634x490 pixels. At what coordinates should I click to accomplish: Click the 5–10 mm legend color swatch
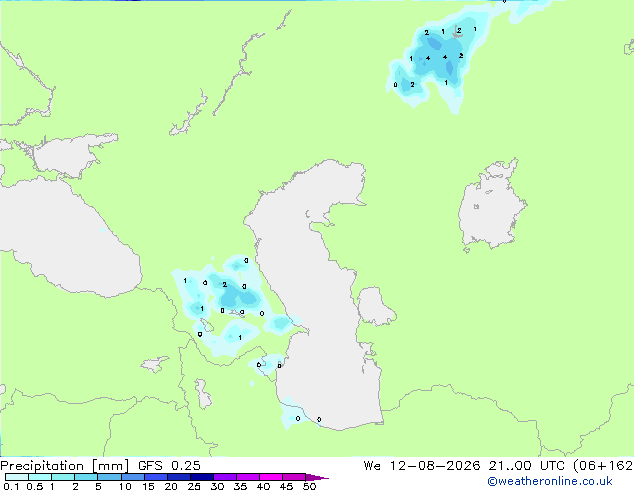(x=110, y=477)
